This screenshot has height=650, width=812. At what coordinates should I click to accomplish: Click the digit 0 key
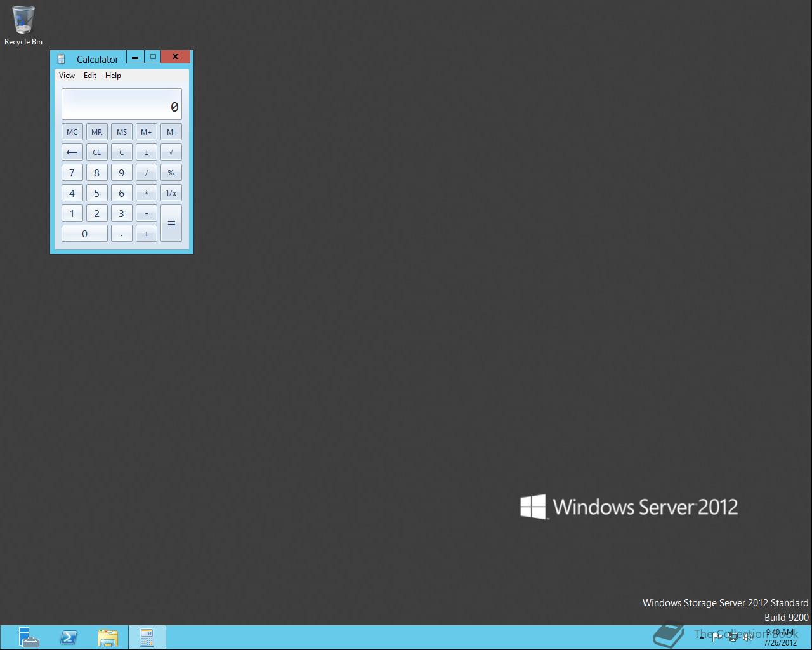point(84,234)
